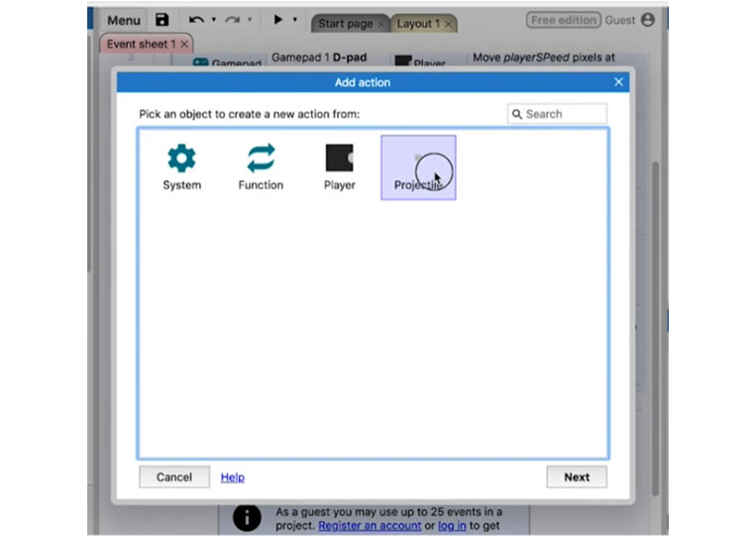Screen dimensions: 756x536
Task: Select the Player object icon
Action: (x=340, y=158)
